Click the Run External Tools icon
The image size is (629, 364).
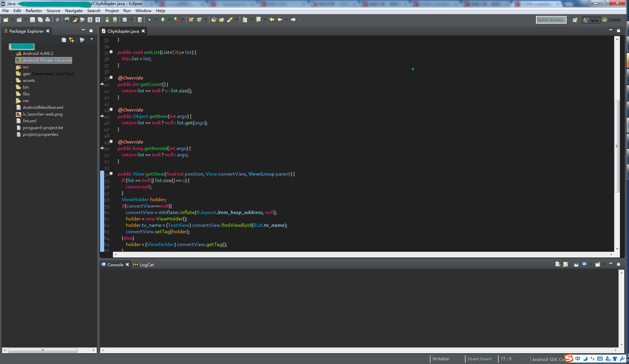tap(176, 20)
